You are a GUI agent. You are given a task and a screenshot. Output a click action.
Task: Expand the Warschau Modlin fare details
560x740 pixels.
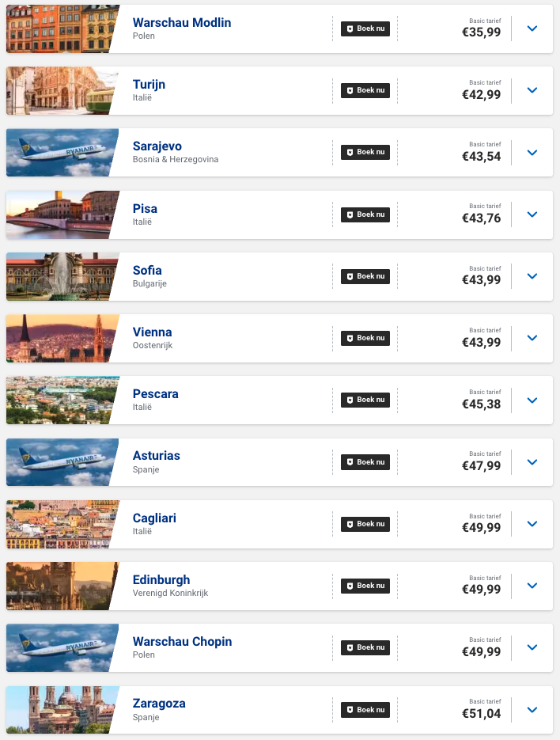pos(532,28)
